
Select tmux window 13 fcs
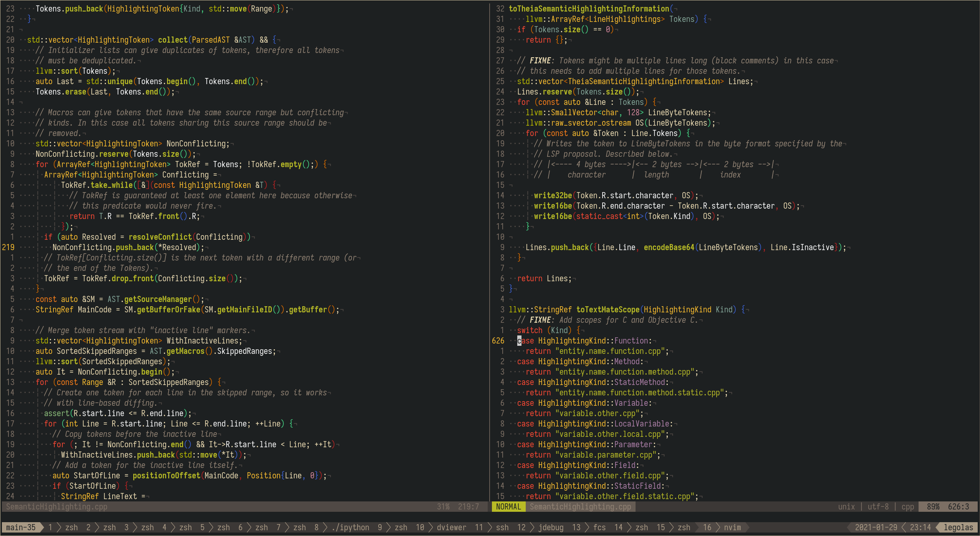[589, 527]
